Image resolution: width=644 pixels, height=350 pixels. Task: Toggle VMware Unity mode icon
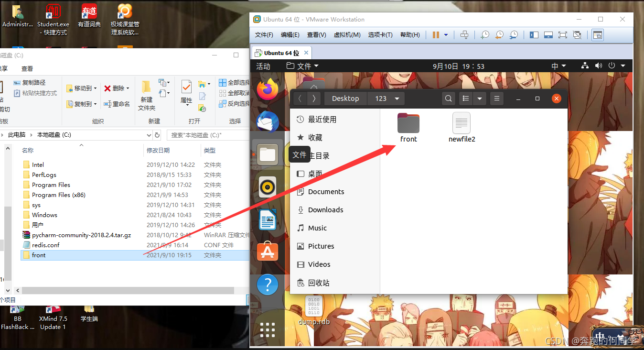(x=577, y=35)
